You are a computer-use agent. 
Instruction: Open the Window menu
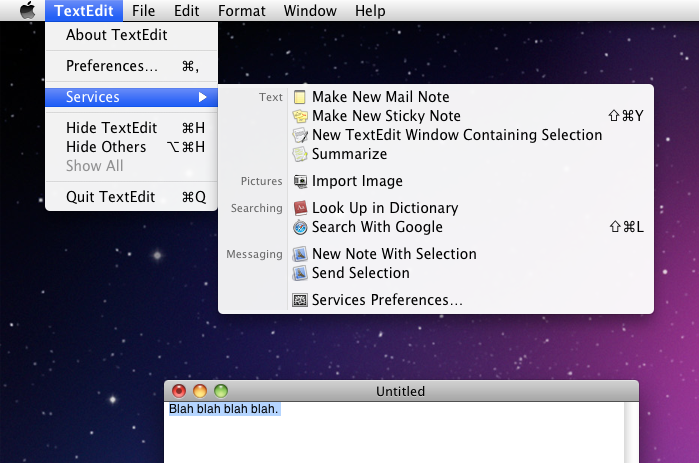click(310, 10)
